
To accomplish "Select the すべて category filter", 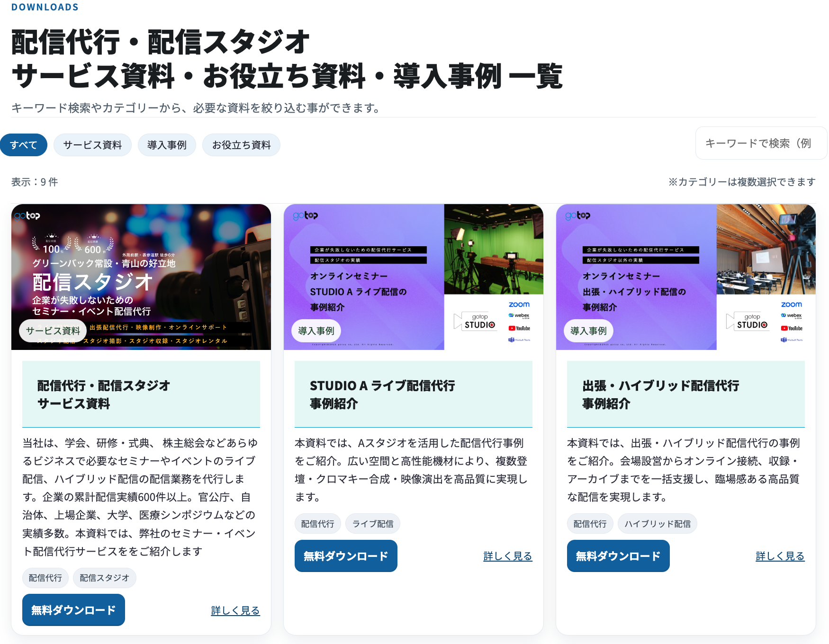I will point(24,145).
